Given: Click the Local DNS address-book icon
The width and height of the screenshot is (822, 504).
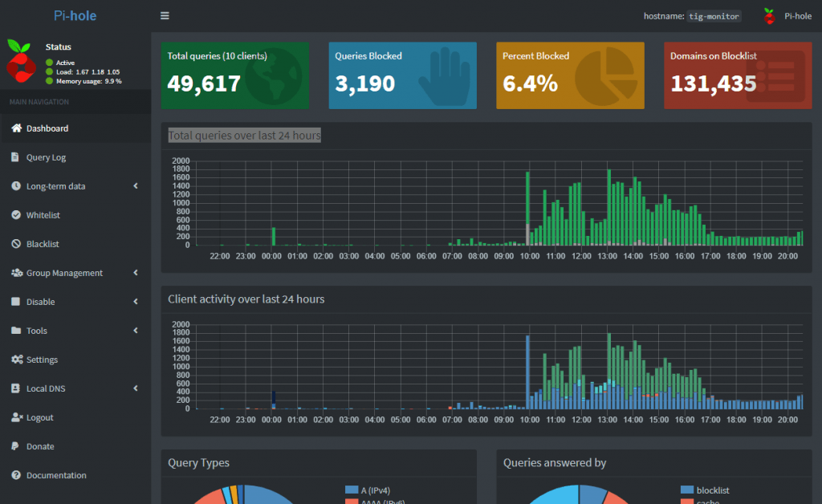Looking at the screenshot, I should [16, 388].
